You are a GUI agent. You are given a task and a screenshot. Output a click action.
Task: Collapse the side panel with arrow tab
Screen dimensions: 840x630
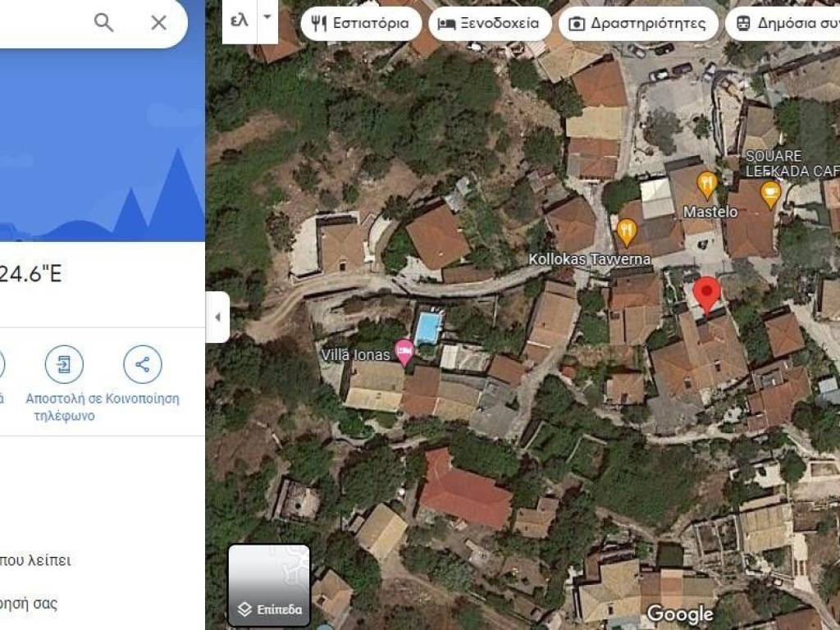[217, 317]
